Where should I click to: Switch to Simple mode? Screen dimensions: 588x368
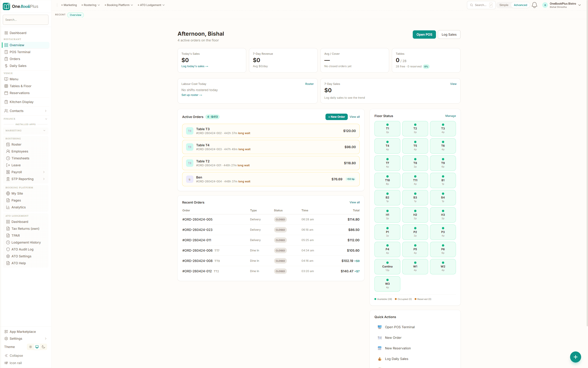coord(504,5)
